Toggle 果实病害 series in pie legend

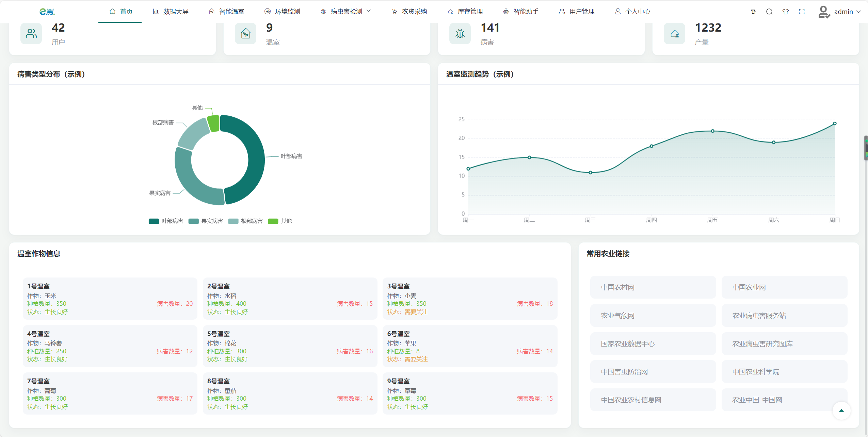206,221
